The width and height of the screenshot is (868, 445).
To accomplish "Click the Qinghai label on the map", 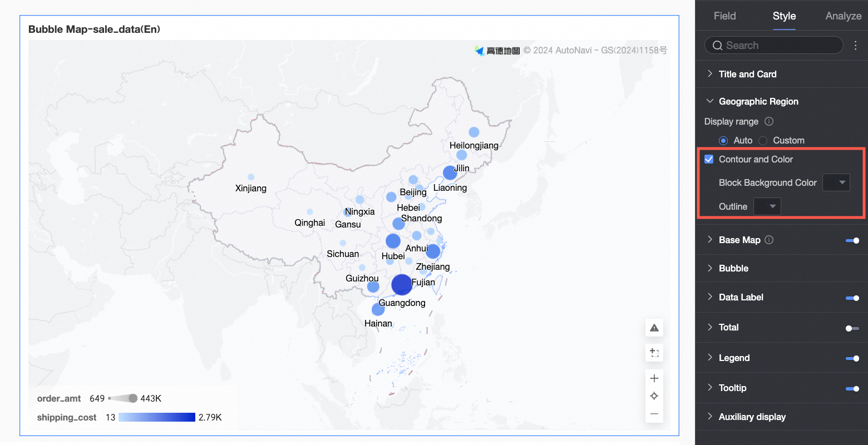I will (x=310, y=222).
